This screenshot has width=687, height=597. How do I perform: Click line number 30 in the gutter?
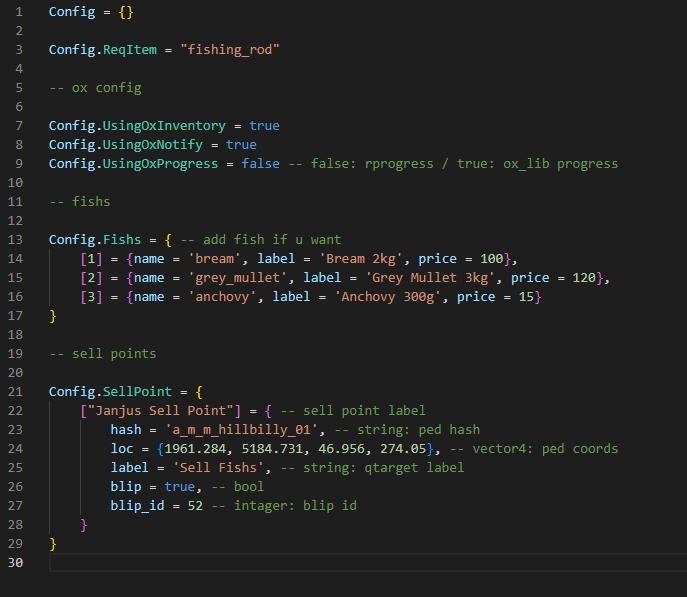pos(15,562)
